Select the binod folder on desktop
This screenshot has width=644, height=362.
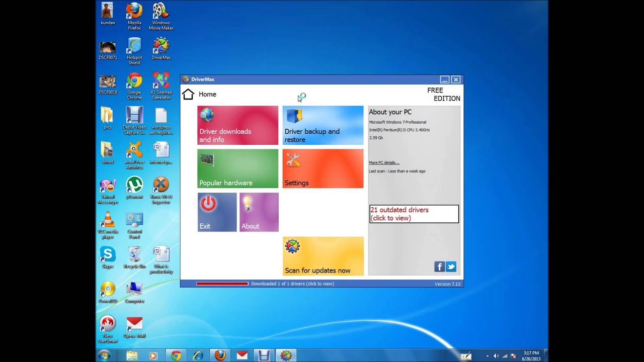point(108,153)
